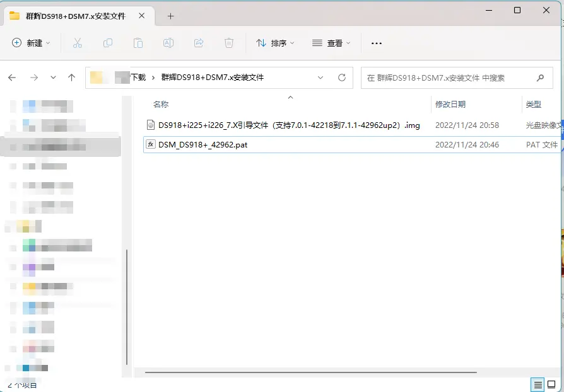Minimize the Explorer window
The width and height of the screenshot is (564, 392).
[489, 11]
